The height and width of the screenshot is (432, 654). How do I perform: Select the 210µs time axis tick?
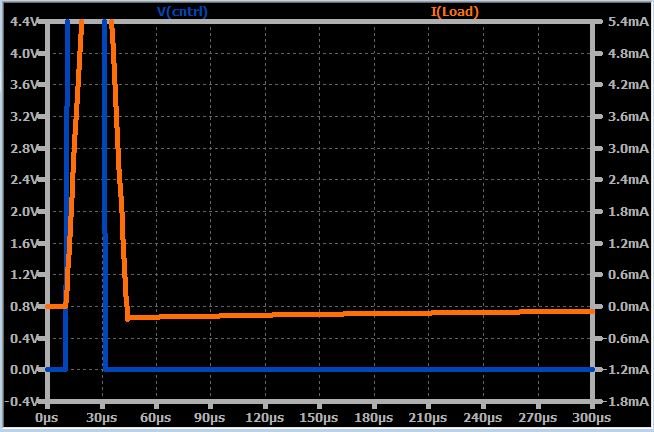(430, 416)
